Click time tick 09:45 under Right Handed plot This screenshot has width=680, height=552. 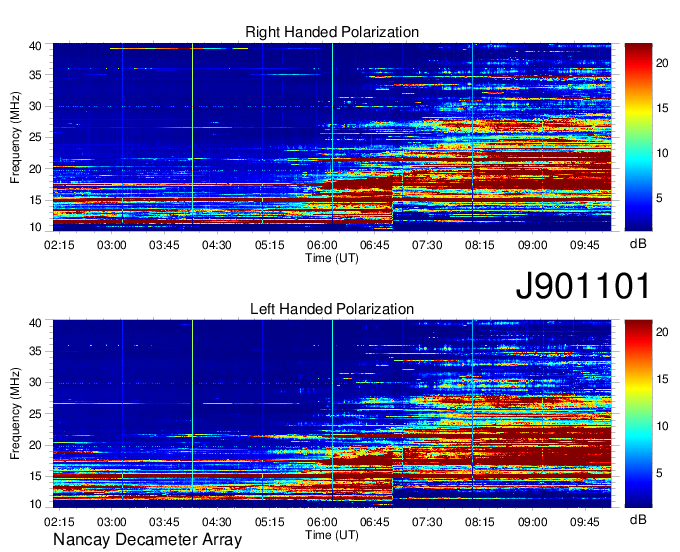click(585, 245)
